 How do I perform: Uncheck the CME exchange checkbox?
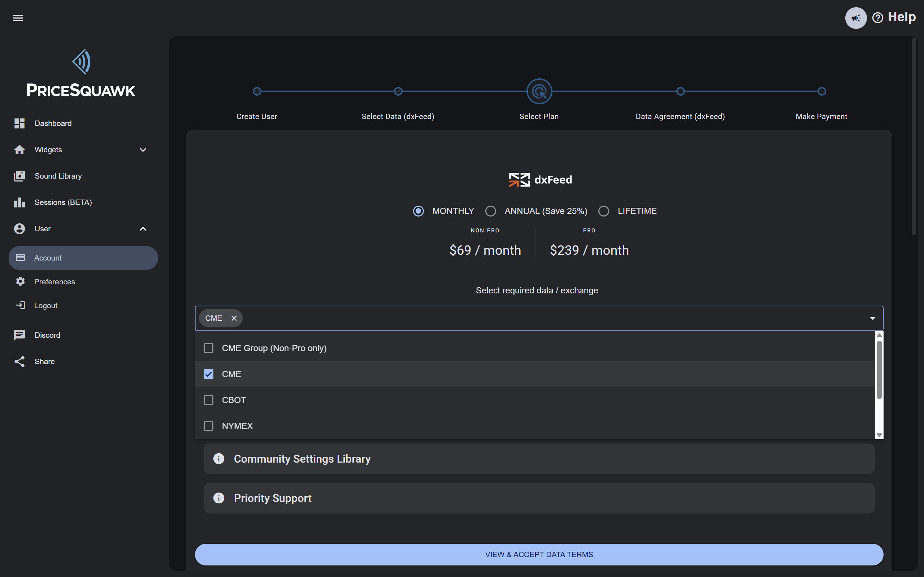click(208, 374)
